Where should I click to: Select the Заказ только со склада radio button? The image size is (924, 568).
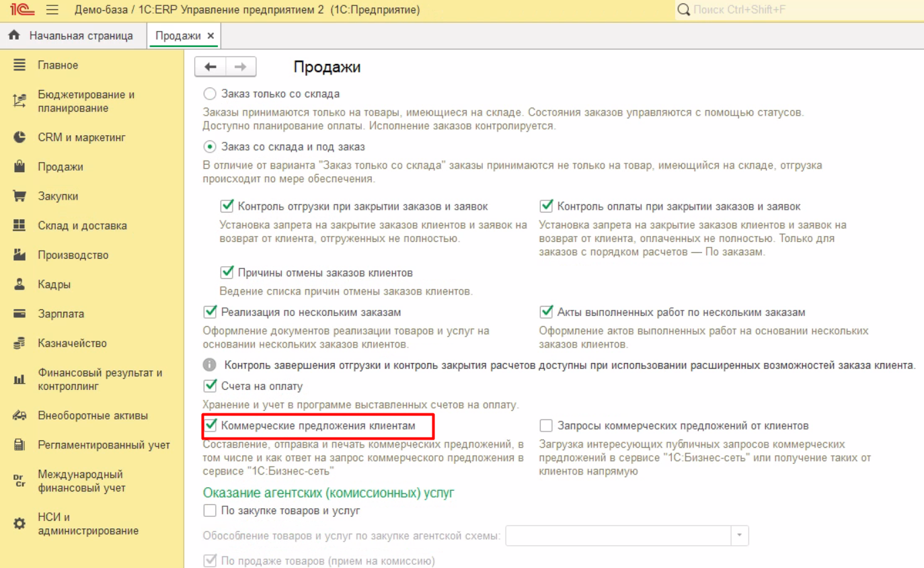210,94
